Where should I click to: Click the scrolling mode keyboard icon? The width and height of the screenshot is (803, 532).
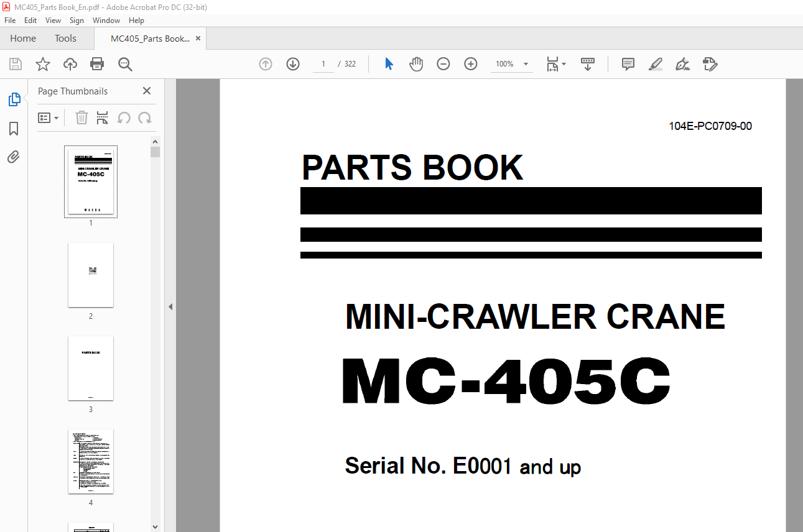(588, 64)
